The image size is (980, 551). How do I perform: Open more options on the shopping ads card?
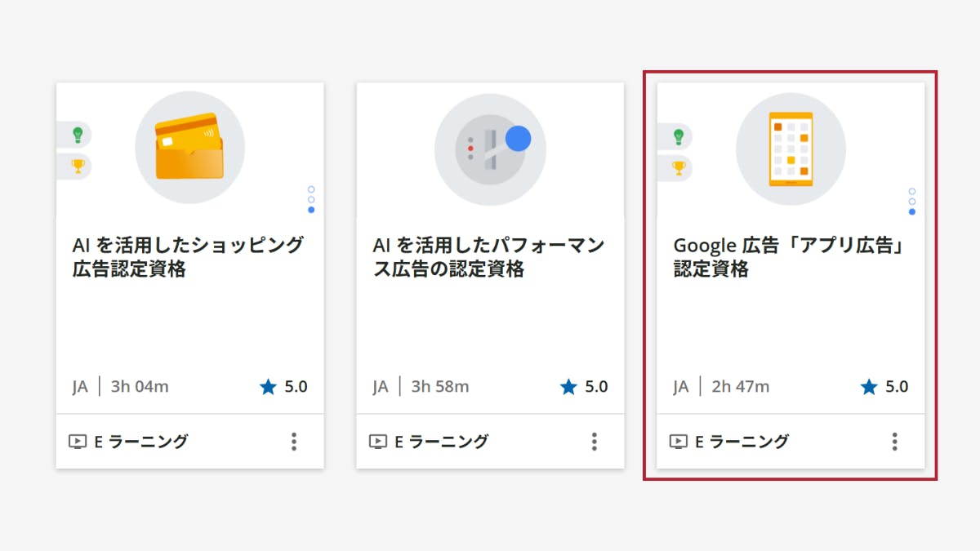click(294, 442)
